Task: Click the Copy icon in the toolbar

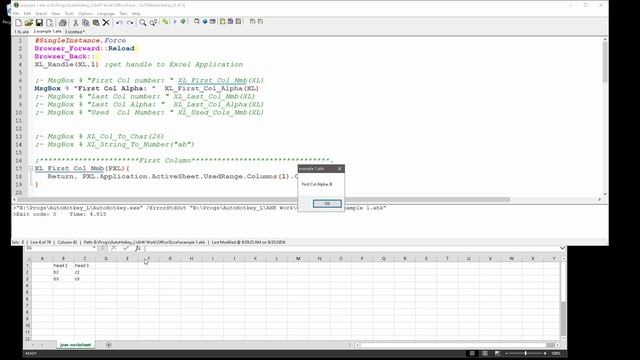Action: (86, 22)
